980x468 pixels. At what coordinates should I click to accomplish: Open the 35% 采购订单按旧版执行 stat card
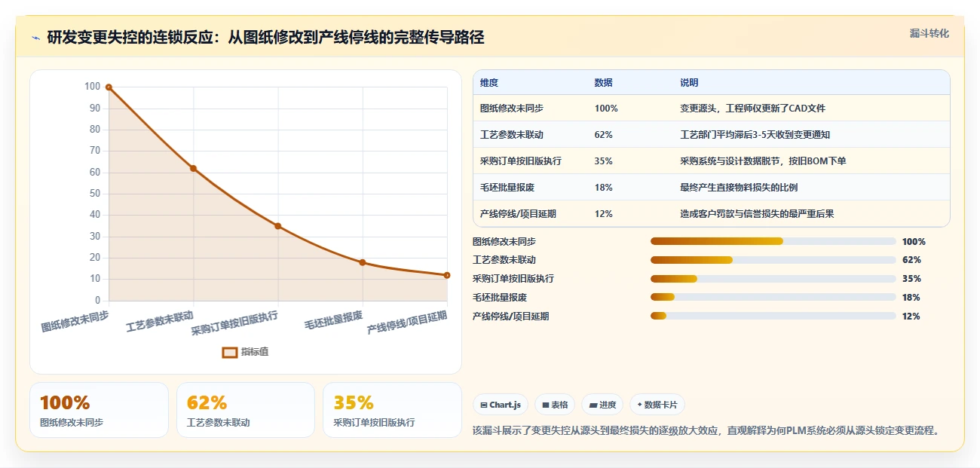pyautogui.click(x=392, y=410)
